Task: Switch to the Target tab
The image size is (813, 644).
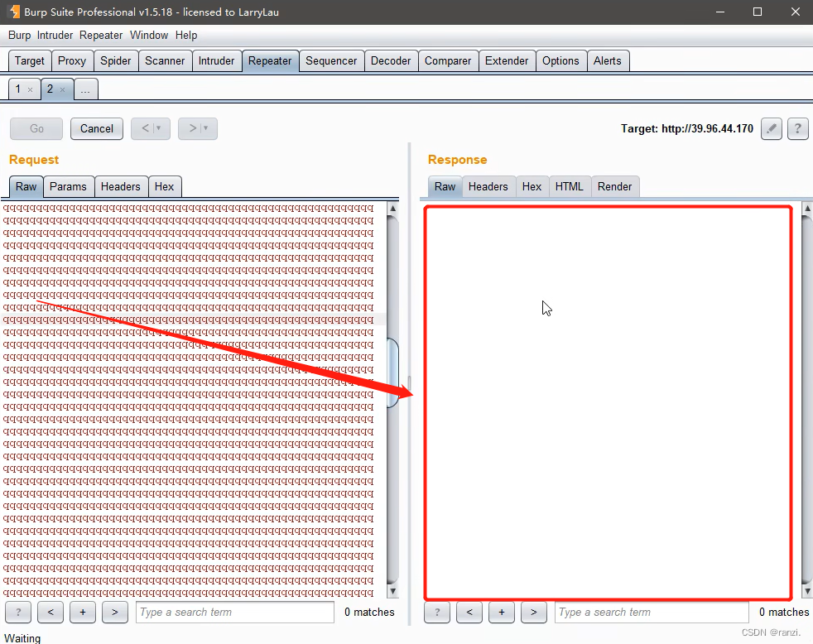Action: pyautogui.click(x=30, y=60)
